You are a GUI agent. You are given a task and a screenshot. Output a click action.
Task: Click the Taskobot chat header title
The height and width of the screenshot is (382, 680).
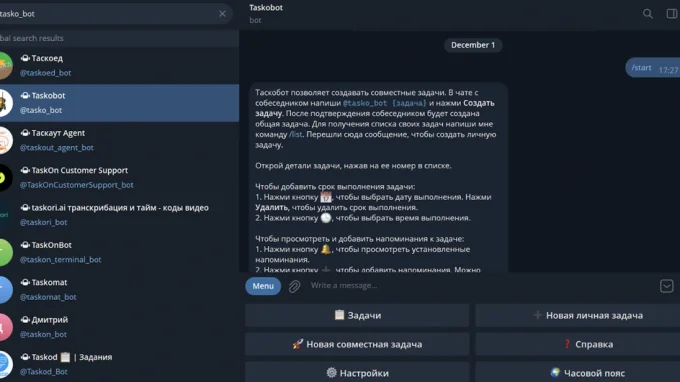pyautogui.click(x=266, y=7)
